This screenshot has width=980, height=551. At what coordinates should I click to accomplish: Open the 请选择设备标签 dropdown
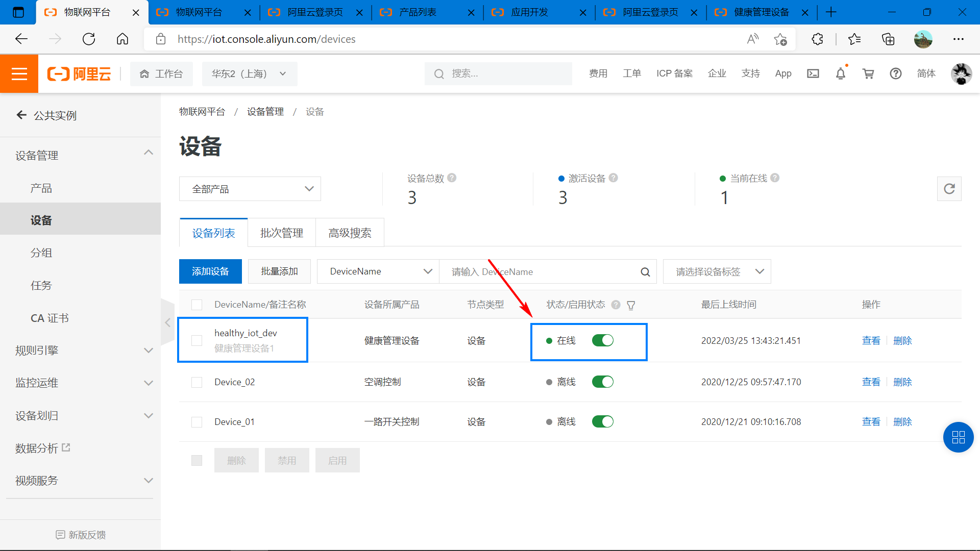(x=717, y=271)
